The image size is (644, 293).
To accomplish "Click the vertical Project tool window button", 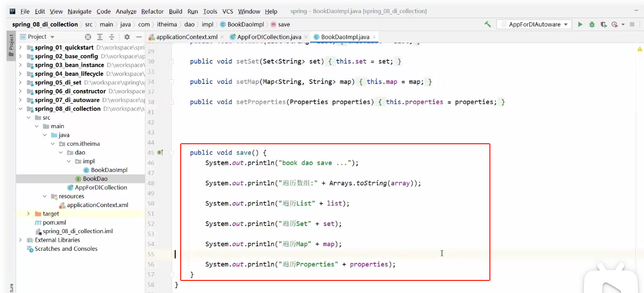I will coord(11,46).
